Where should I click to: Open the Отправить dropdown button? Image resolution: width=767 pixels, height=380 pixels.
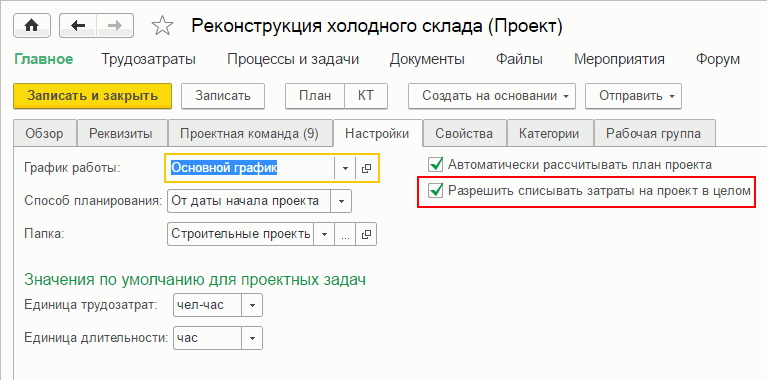[633, 96]
